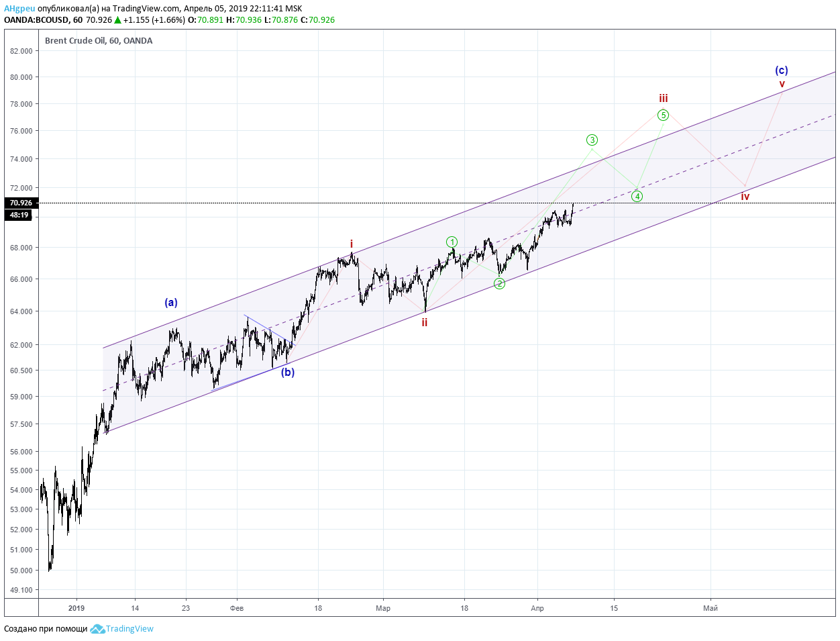Click the green circled 5 wave marker
This screenshot has height=641, width=840.
(x=663, y=115)
